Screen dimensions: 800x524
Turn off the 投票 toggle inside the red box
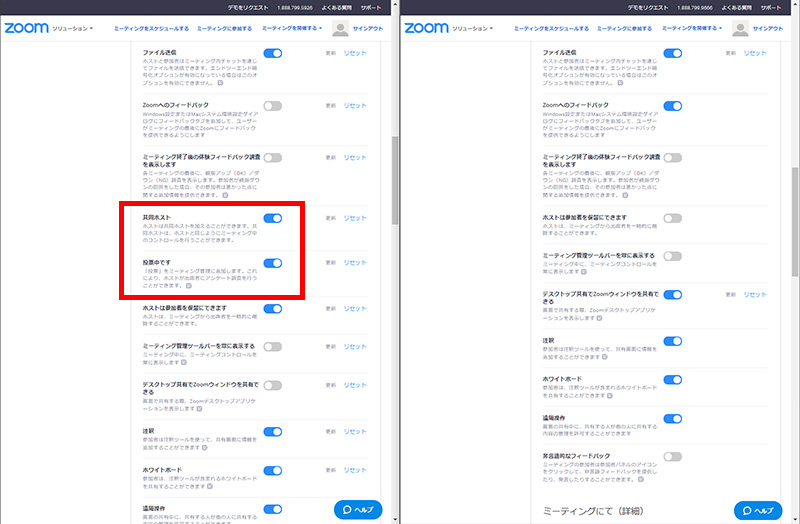[x=272, y=263]
